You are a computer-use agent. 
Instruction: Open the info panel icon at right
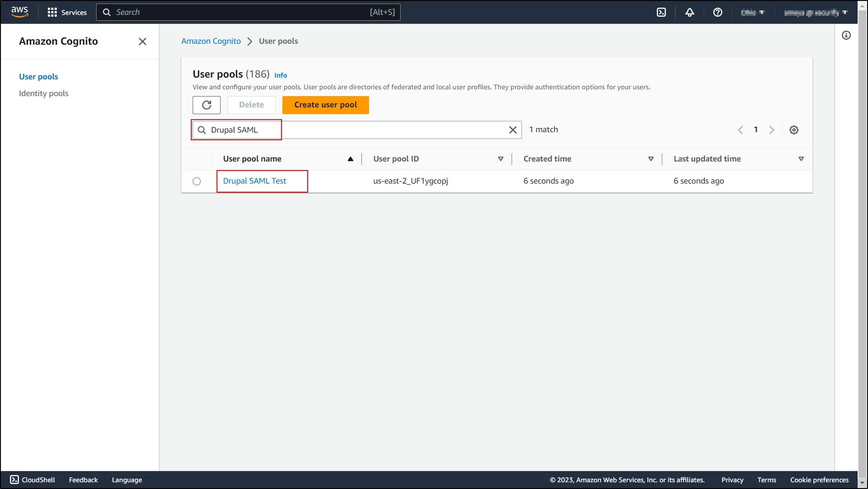(846, 35)
